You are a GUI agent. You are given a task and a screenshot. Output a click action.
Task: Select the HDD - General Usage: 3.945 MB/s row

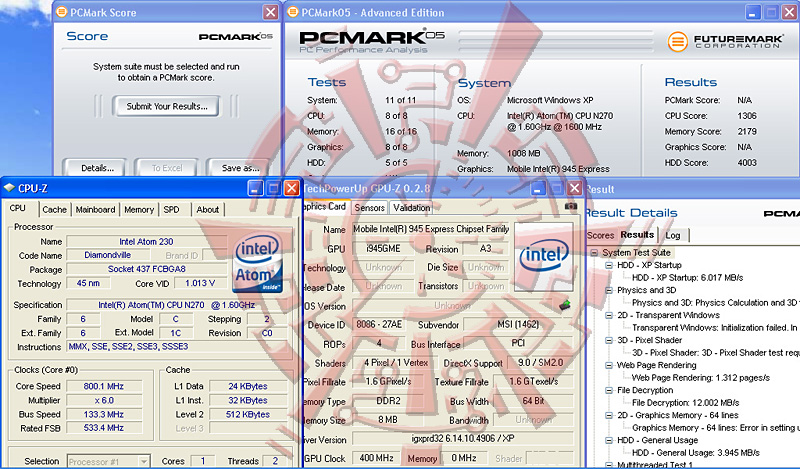695,453
